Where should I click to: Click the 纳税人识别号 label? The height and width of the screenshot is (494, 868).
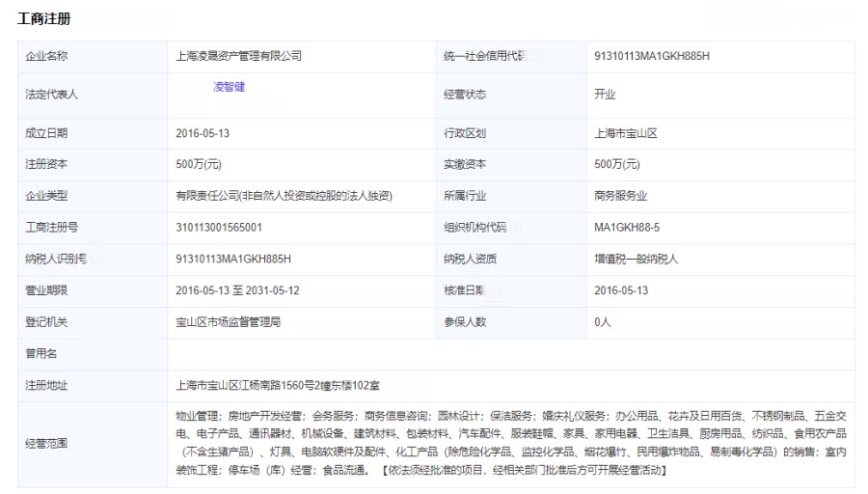(x=56, y=260)
